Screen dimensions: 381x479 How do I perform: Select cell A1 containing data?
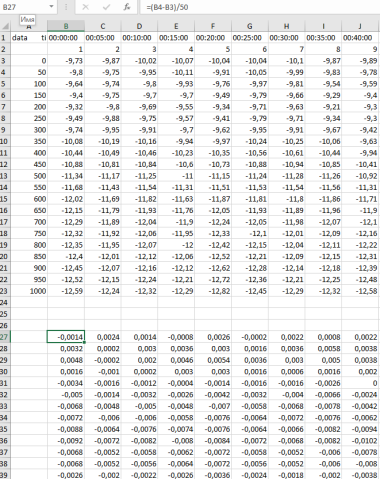29,38
